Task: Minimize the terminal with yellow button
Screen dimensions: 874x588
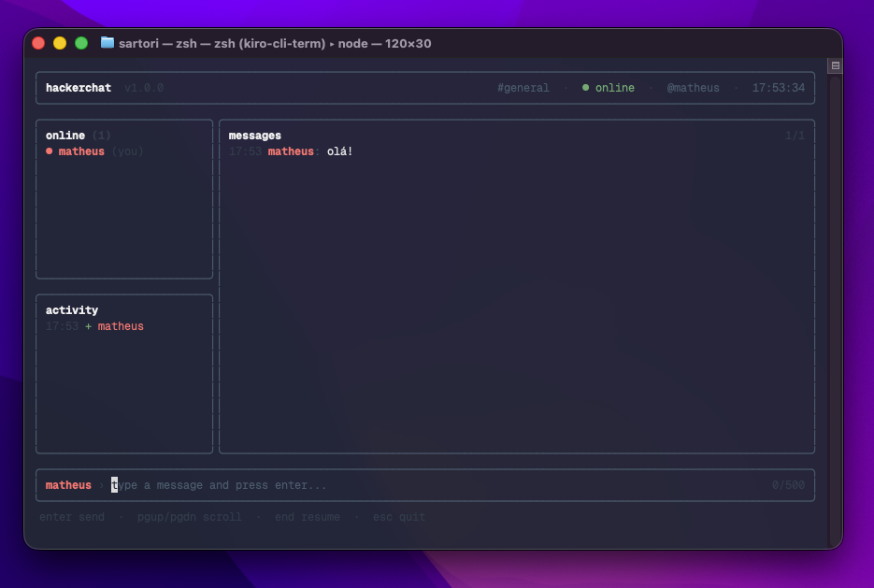Action: coord(60,43)
